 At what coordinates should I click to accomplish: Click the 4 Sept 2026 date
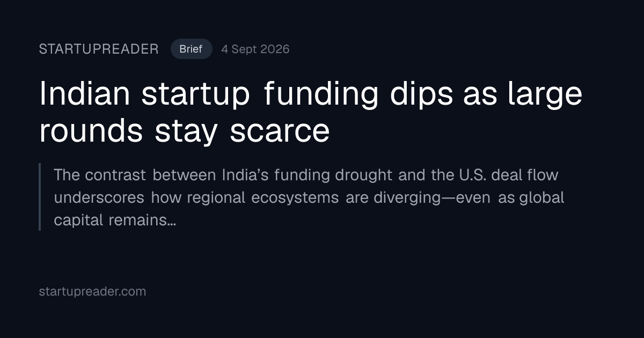point(255,49)
